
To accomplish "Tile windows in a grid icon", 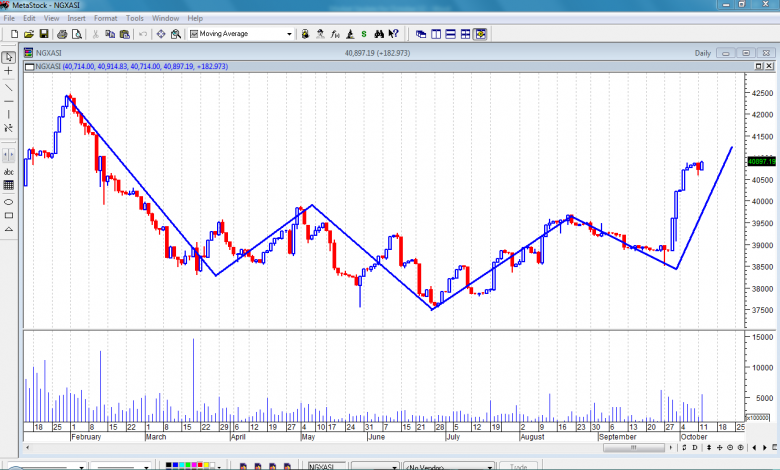I will 466,34.
